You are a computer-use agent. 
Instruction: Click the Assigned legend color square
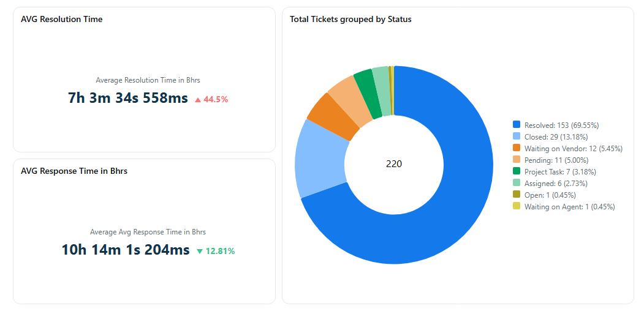coord(517,184)
